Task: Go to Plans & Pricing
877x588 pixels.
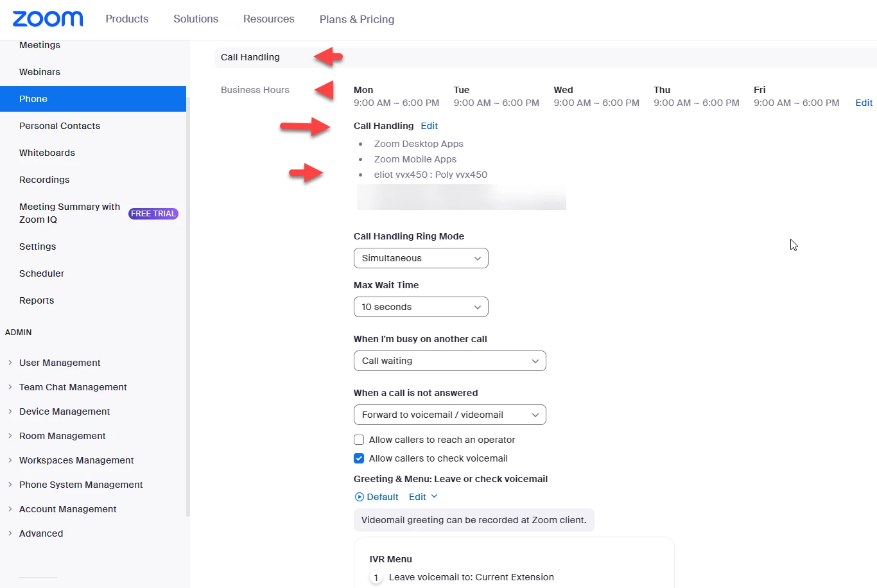Action: tap(357, 19)
